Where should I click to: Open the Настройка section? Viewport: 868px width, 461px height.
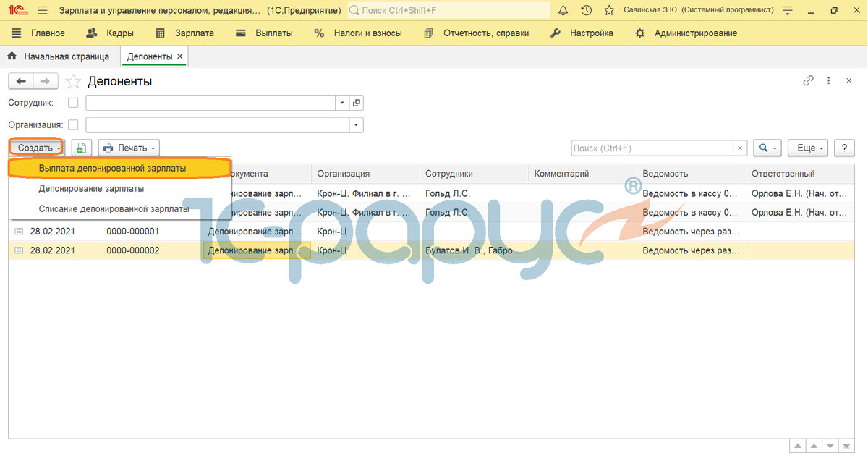(x=582, y=33)
